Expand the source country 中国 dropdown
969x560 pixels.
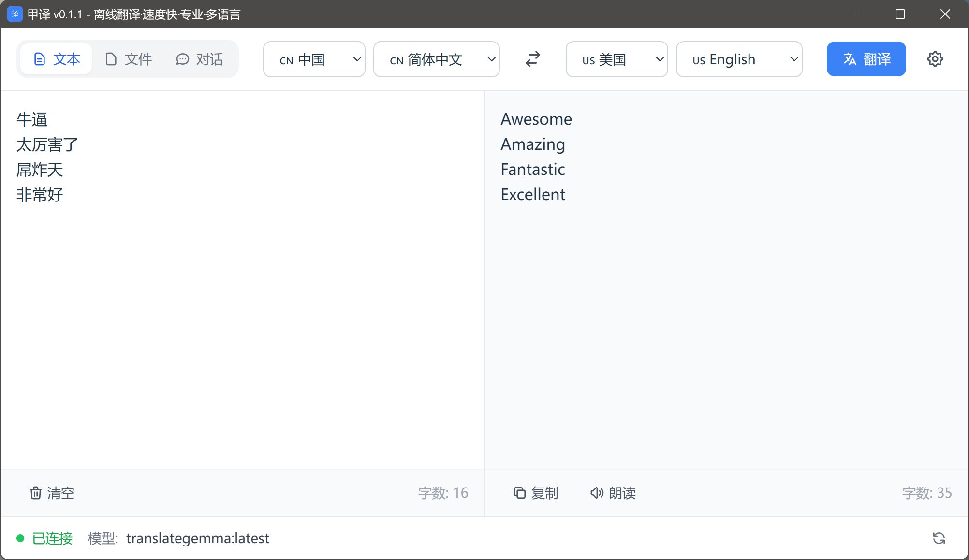tap(314, 59)
